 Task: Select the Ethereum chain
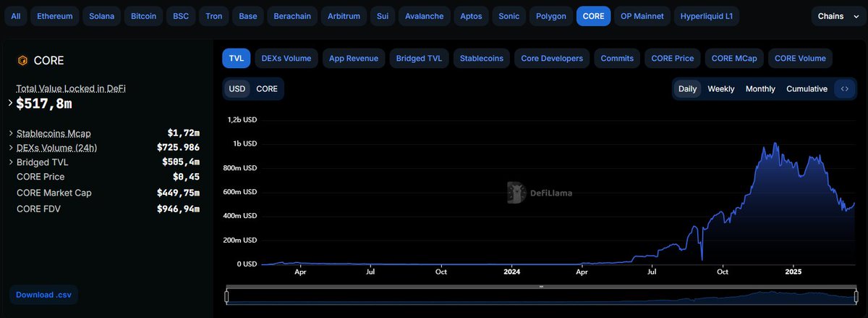(x=55, y=16)
